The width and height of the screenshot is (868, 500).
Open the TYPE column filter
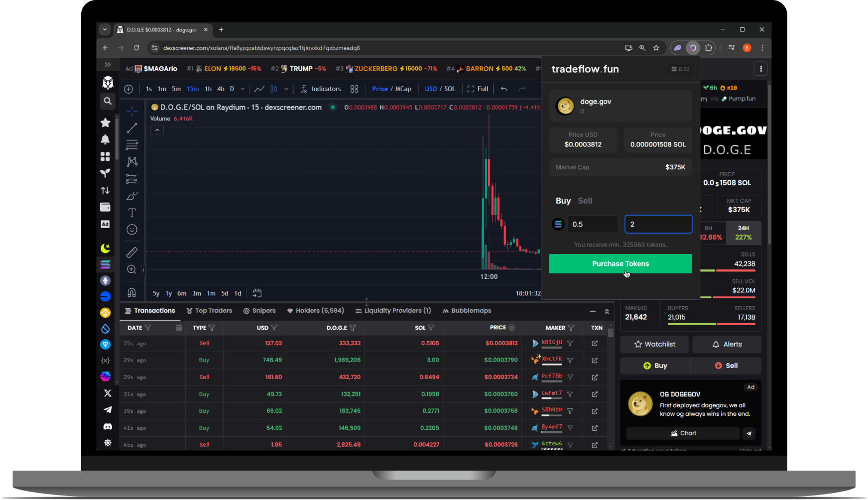click(x=212, y=328)
